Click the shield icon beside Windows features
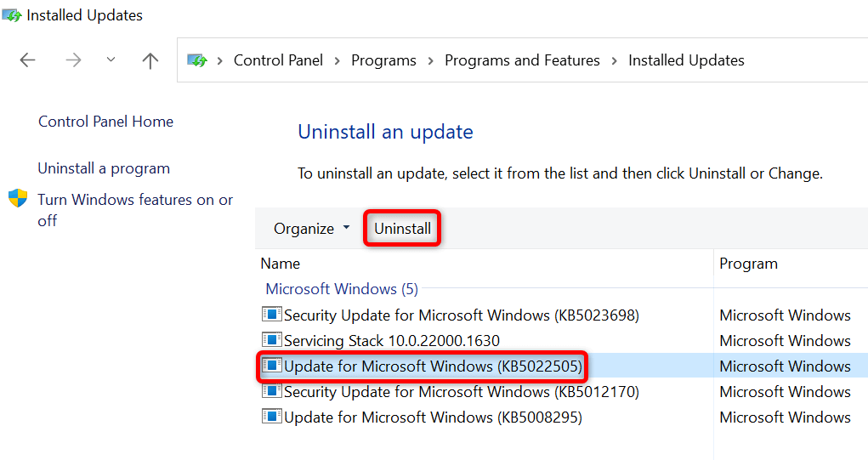Viewport: 868px width, 460px height. (18, 199)
